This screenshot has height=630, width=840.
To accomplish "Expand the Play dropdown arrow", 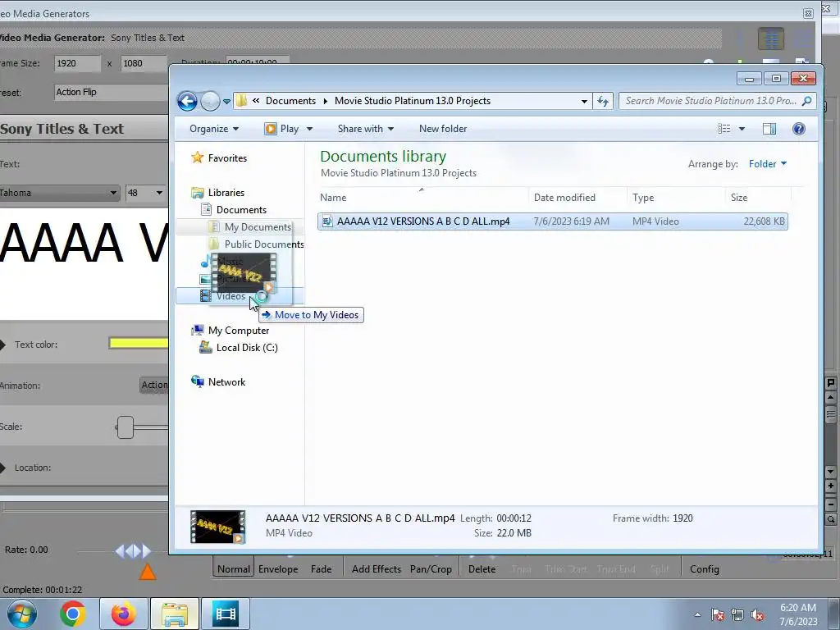I will pos(309,129).
